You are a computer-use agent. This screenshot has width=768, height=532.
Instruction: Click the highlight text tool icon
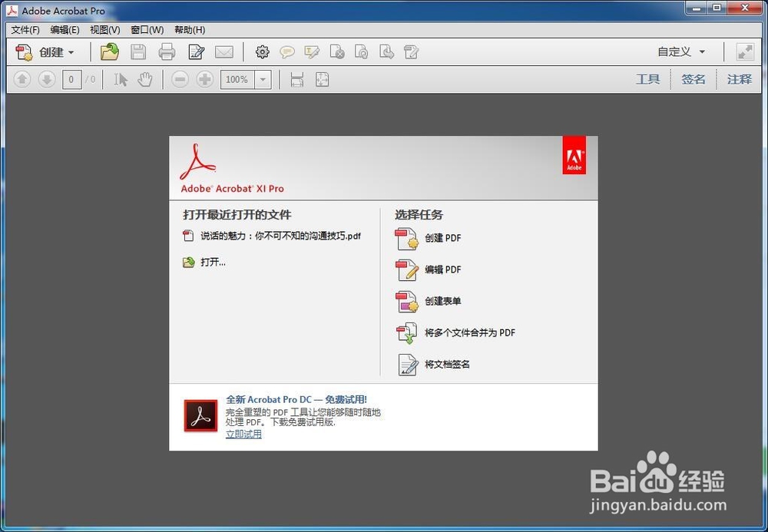click(312, 52)
